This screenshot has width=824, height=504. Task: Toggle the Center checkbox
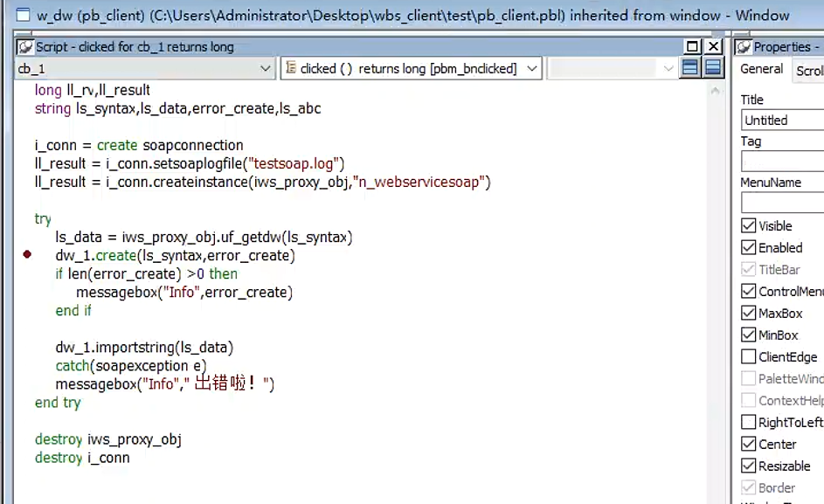pos(748,444)
